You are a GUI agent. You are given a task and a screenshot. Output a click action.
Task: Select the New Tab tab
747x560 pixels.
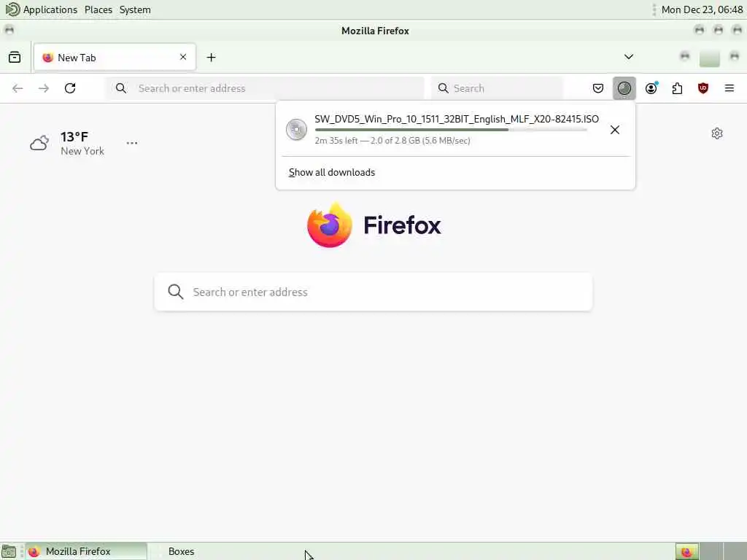tap(115, 57)
